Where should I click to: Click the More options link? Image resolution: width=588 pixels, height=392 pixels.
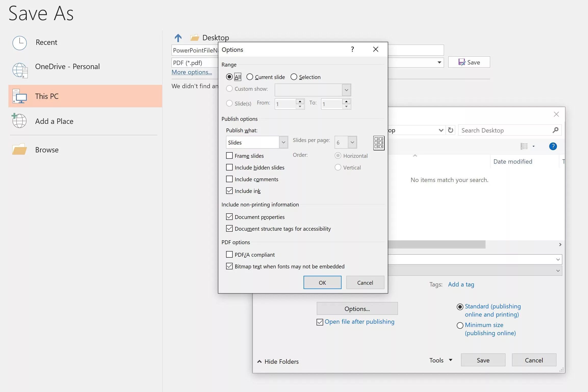pos(192,72)
